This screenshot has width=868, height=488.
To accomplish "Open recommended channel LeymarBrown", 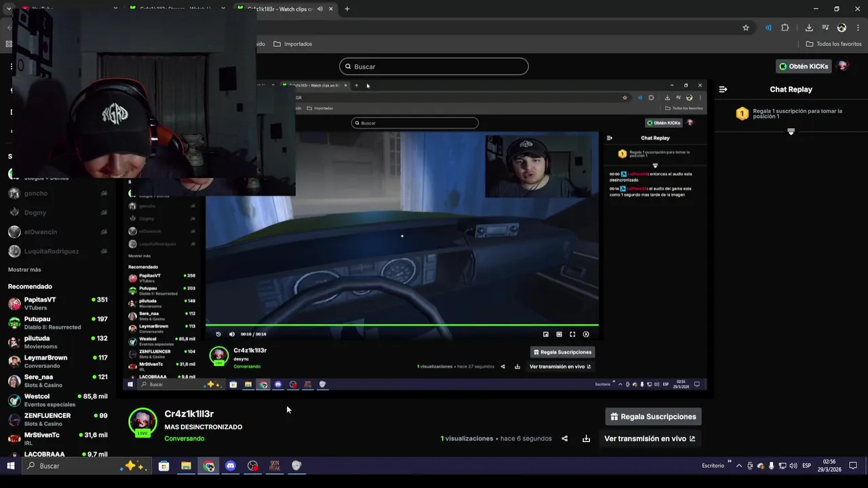I will coord(58,361).
